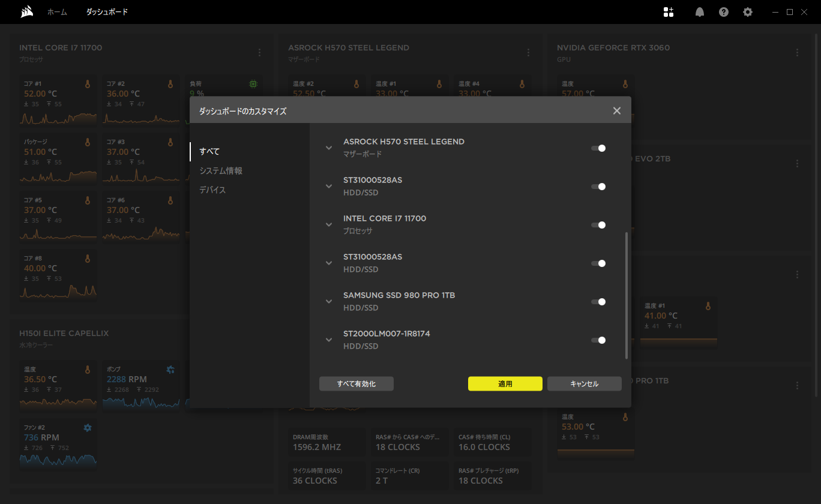The width and height of the screenshot is (821, 504).
Task: Go to the ホーム tab
Action: pos(58,12)
